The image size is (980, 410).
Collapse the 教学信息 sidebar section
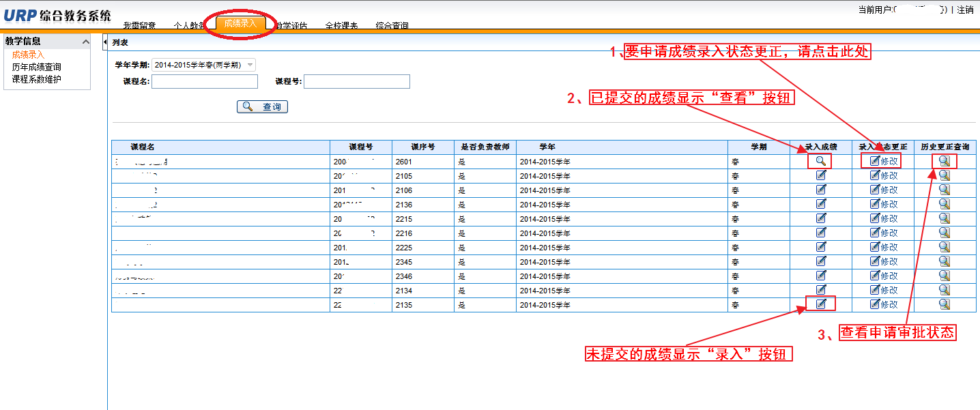pyautogui.click(x=85, y=42)
